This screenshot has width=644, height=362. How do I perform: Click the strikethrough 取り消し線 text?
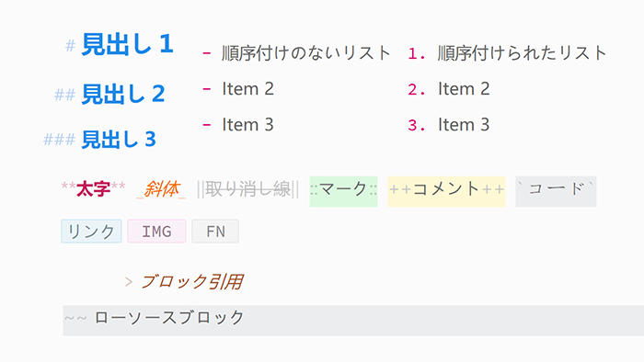tap(247, 189)
